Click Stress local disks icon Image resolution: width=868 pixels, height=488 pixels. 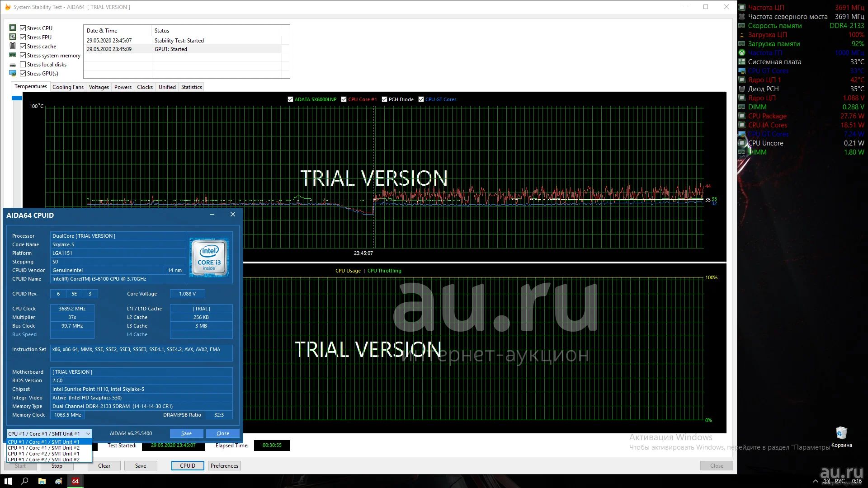coord(13,65)
